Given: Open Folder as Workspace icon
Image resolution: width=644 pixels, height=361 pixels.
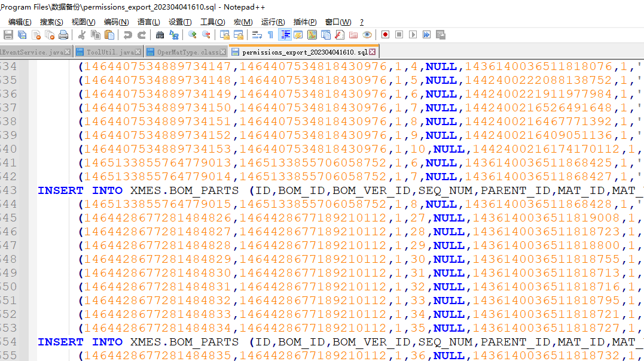Looking at the screenshot, I should click(x=353, y=35).
